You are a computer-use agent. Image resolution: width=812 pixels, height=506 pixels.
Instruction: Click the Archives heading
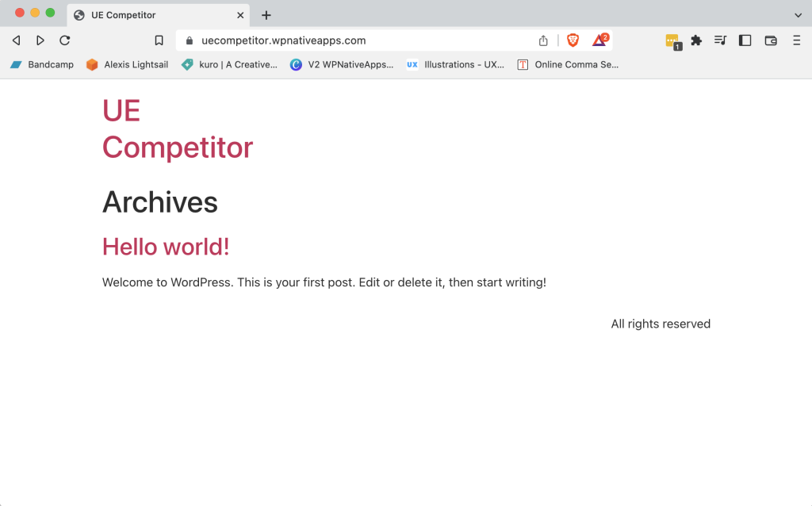click(160, 202)
